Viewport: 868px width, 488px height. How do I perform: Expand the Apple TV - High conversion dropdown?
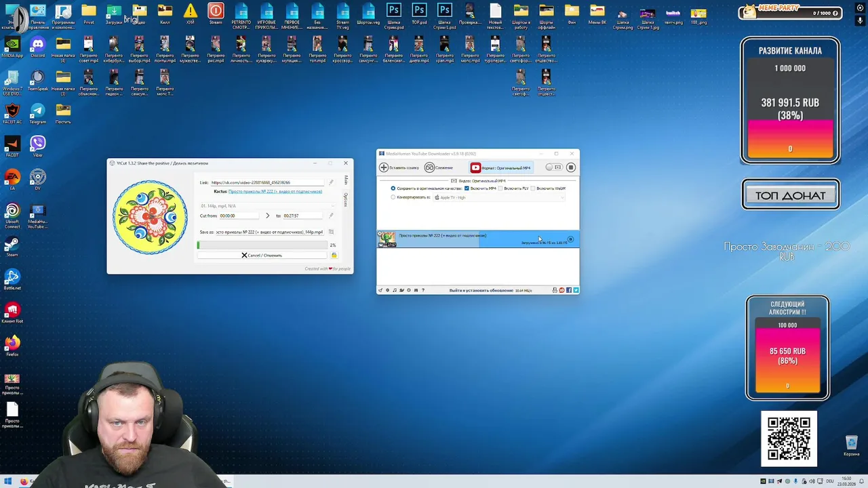click(x=499, y=197)
